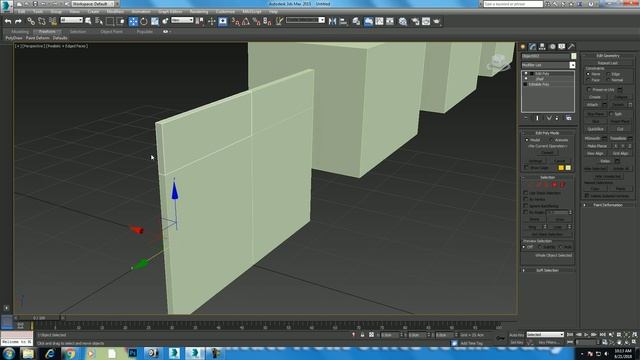Open the Material Editor icon
Screen dimensions: 640x360
point(403,21)
